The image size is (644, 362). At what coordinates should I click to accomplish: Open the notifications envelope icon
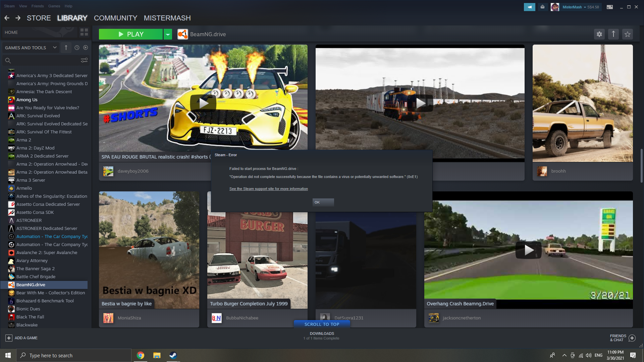tap(542, 7)
